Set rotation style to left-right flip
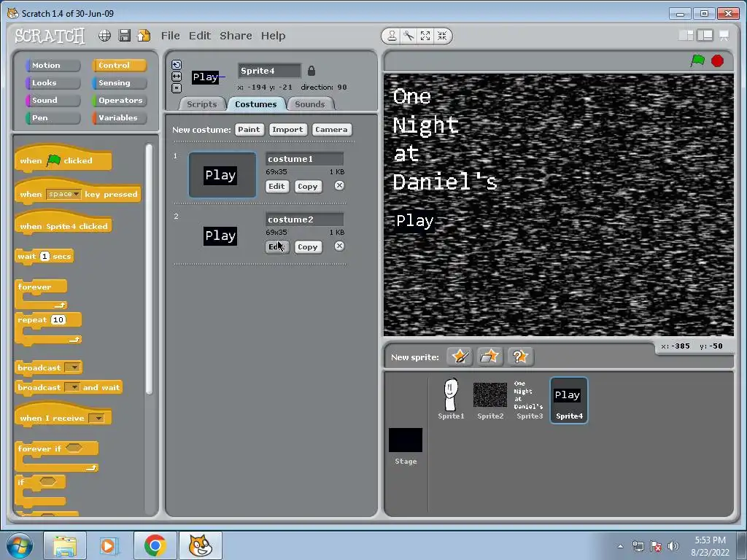The image size is (747, 560). click(177, 76)
